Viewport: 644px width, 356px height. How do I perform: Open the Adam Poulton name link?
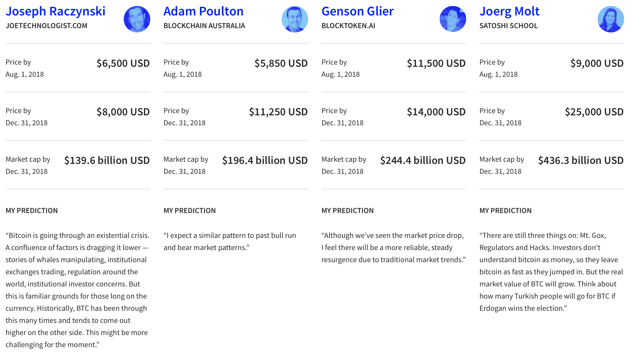(x=204, y=11)
